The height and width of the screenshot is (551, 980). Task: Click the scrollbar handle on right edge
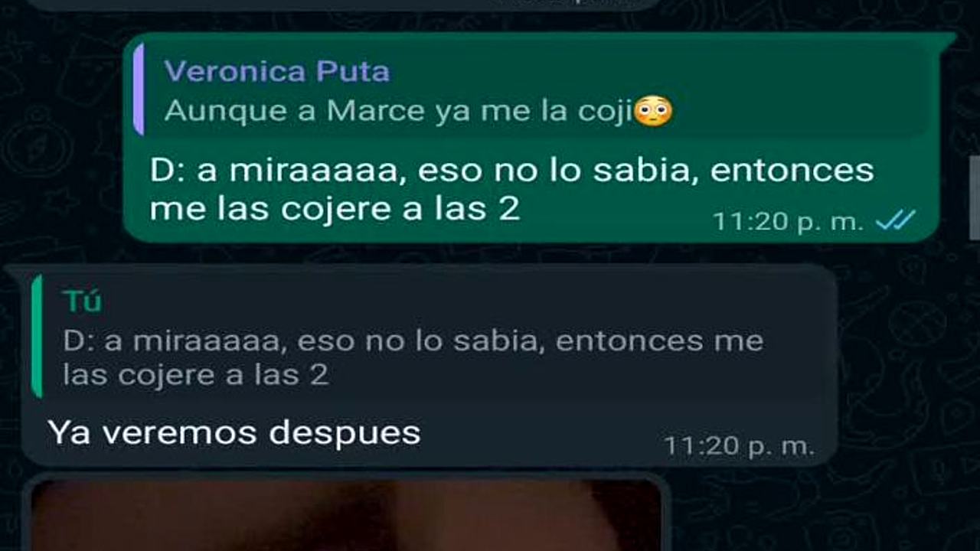click(974, 199)
